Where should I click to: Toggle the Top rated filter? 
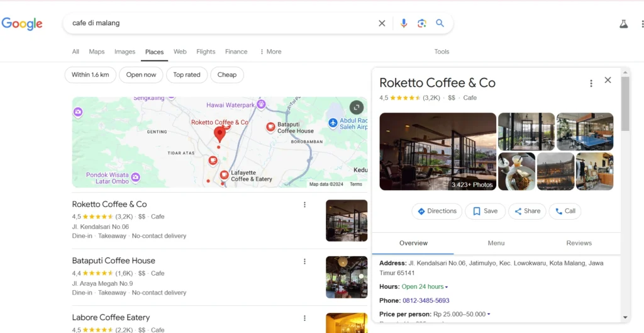187,75
